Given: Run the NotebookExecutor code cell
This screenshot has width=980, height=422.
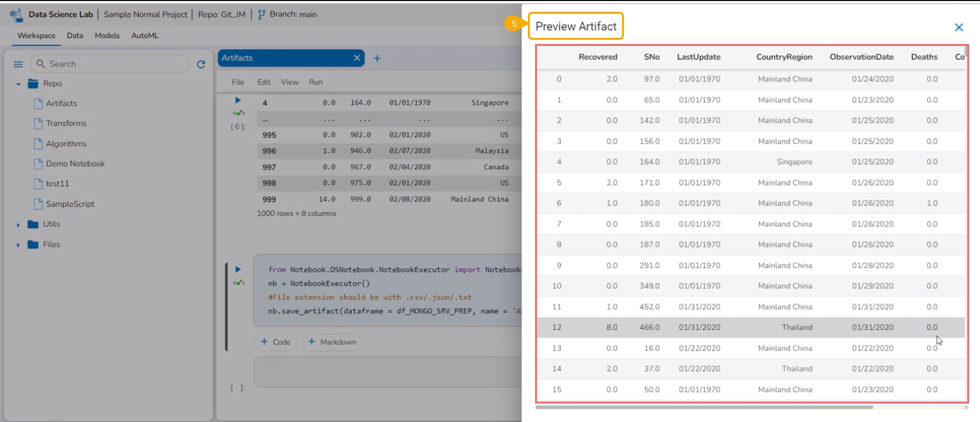Looking at the screenshot, I should pos(238,269).
